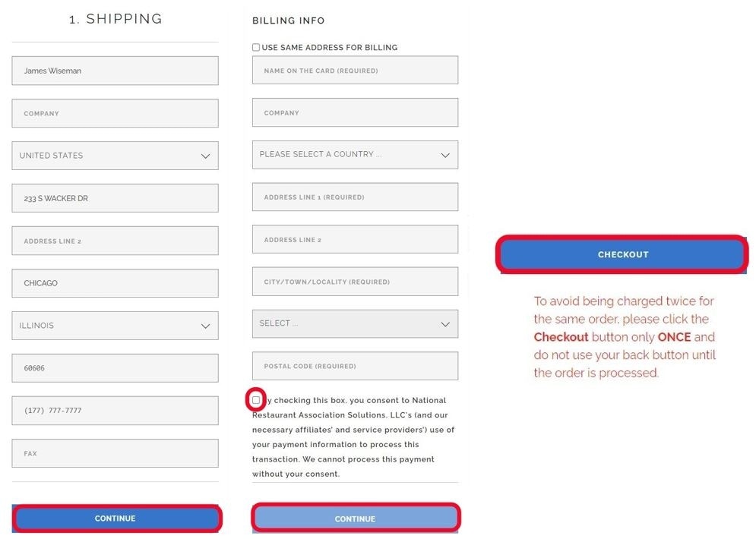The image size is (756, 539).
Task: Click the 'Name on the card' field
Action: [x=355, y=71]
